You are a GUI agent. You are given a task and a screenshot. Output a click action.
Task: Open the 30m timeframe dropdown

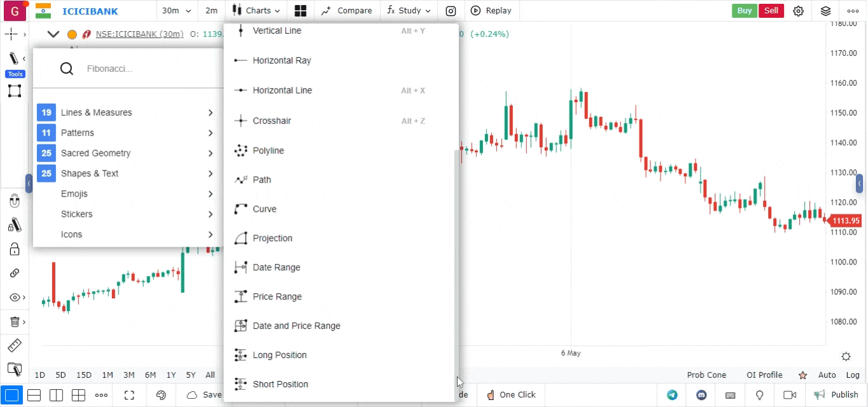[176, 11]
